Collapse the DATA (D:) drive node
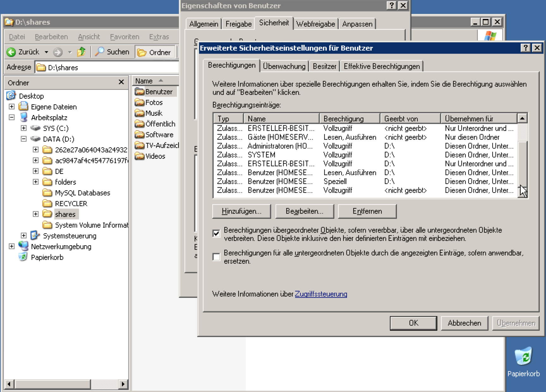Viewport: 546px width, 392px height. pyautogui.click(x=24, y=139)
